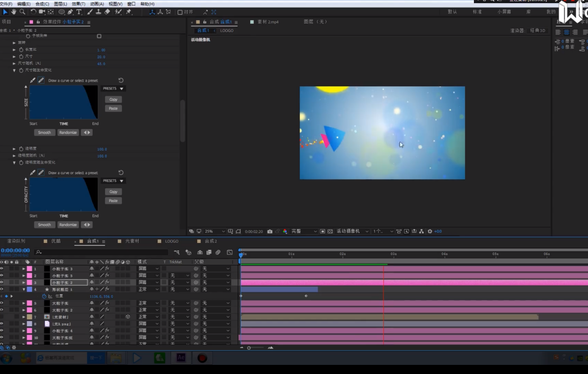Open the 效果(T) menu
This screenshot has width=588, height=374.
(x=78, y=4)
